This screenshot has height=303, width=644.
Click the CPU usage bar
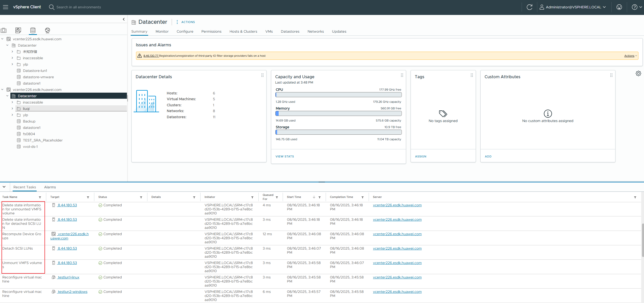pos(338,95)
